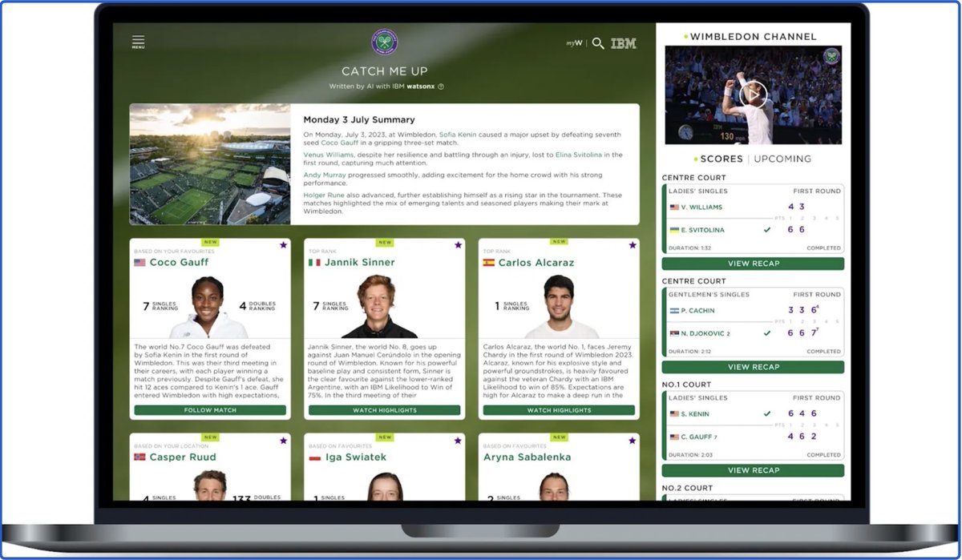Screen dimensions: 962x560
Task: Click the NEW badge on Coco Gauff card
Action: click(x=210, y=242)
